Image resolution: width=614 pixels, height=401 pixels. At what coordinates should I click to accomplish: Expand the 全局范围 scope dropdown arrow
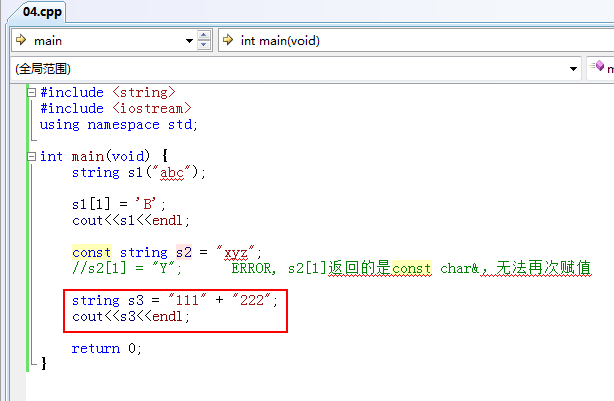(x=573, y=69)
